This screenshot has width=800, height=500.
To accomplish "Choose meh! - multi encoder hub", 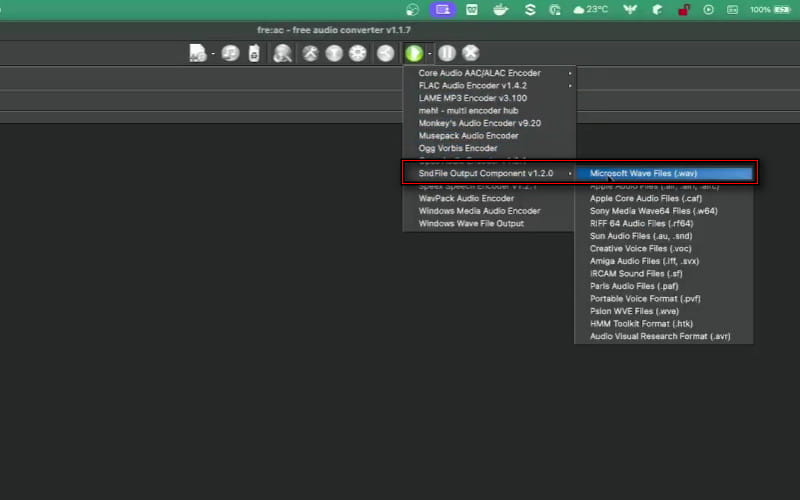I will 468,111.
